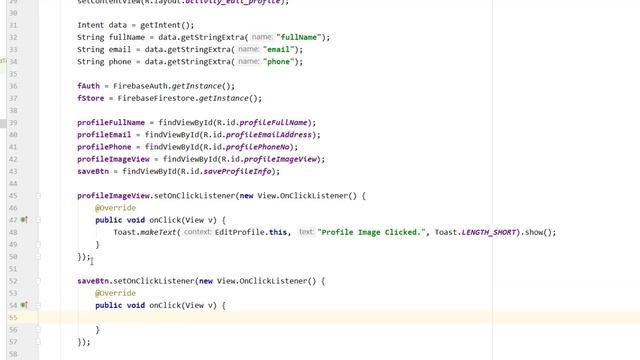Click makeText method call on line 48
640x360 pixels.
pos(158,232)
